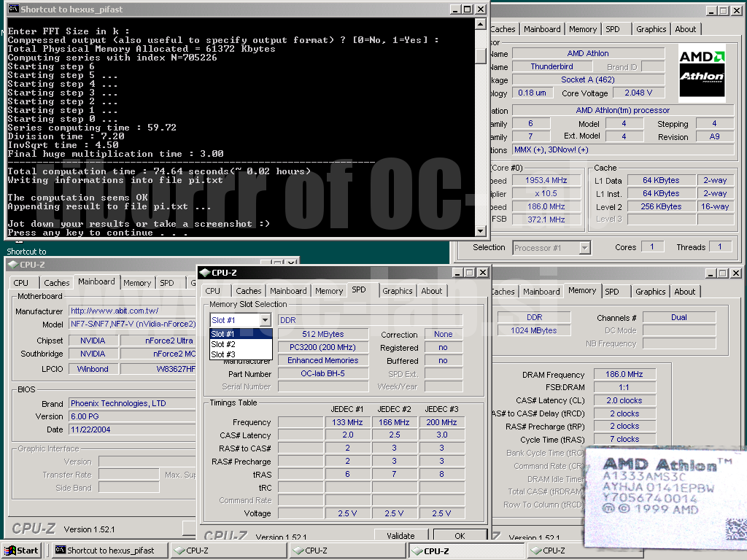Click the Thunderbird code name value
Viewport: 747px width, 560px height.
(x=551, y=66)
